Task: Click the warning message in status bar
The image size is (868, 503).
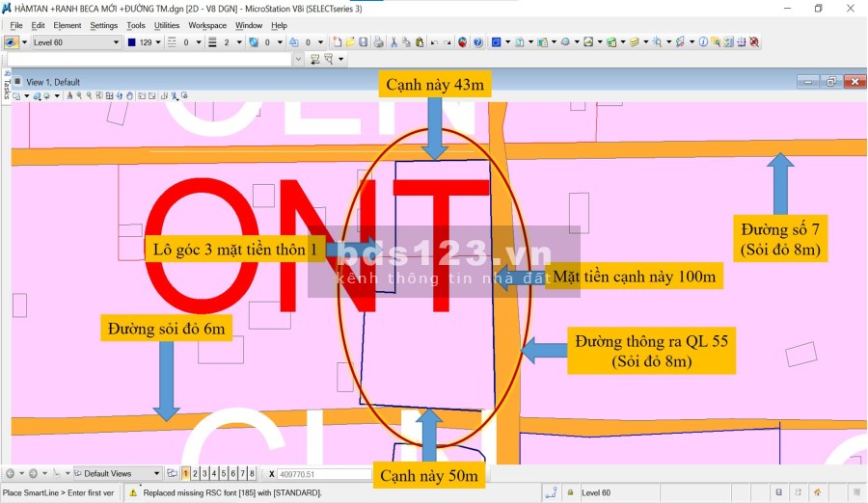Action: click(232, 493)
